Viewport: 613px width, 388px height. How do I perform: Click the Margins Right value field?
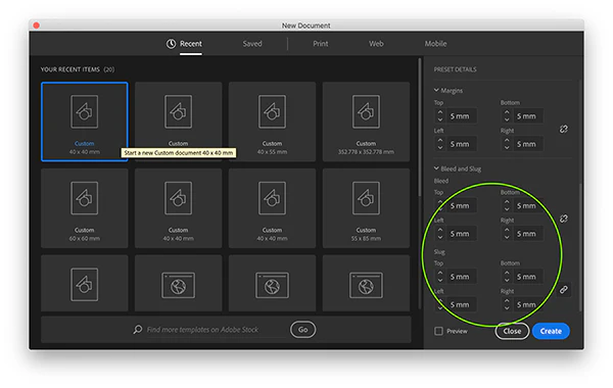point(528,144)
